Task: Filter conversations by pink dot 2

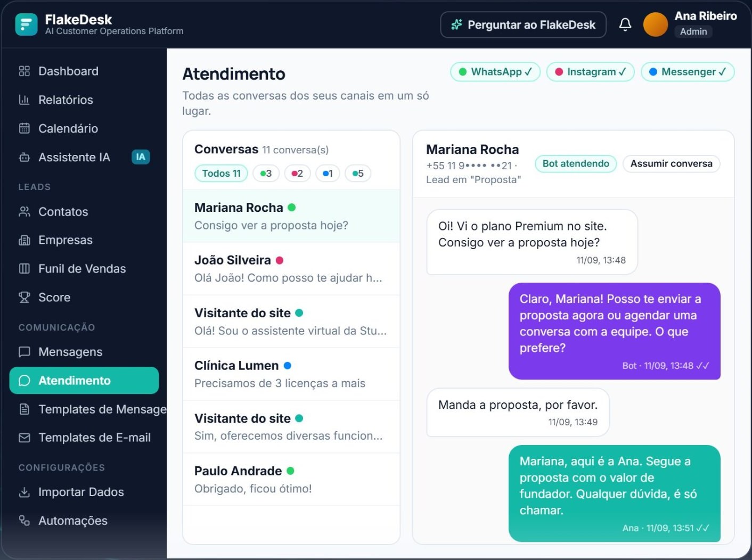Action: (x=297, y=174)
